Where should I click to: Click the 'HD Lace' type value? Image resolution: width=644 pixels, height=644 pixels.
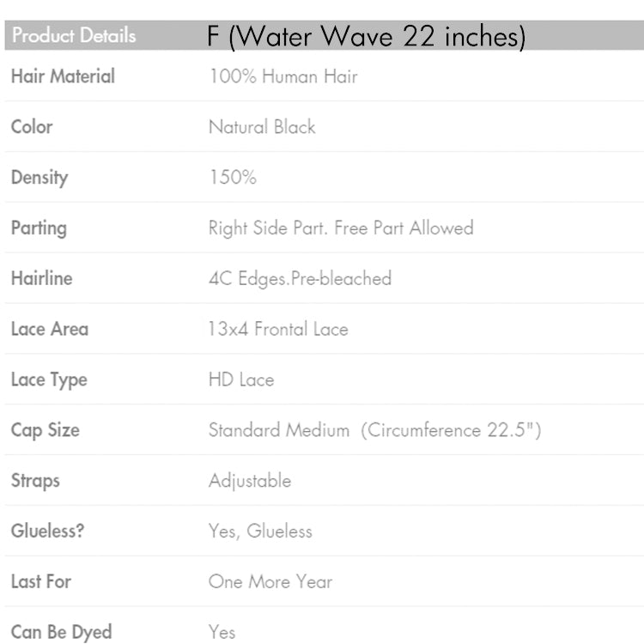point(241,380)
